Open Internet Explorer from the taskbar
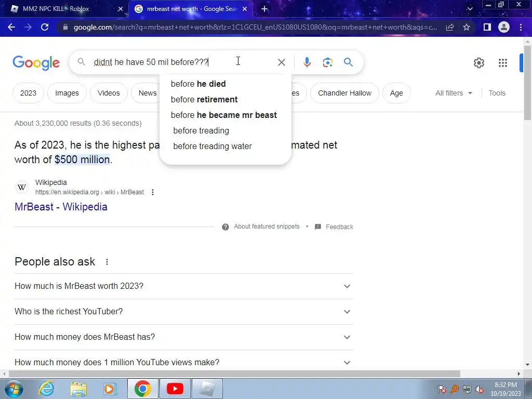The width and height of the screenshot is (532, 399). click(46, 389)
